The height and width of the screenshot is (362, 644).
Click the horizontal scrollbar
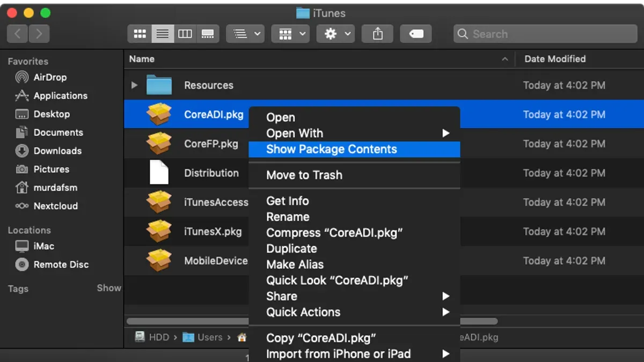pyautogui.click(x=312, y=321)
